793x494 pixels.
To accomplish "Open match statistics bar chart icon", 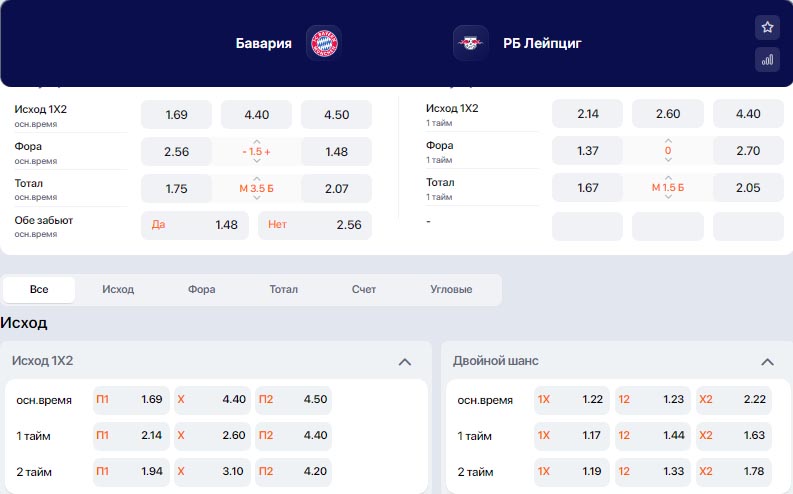I will tap(767, 60).
